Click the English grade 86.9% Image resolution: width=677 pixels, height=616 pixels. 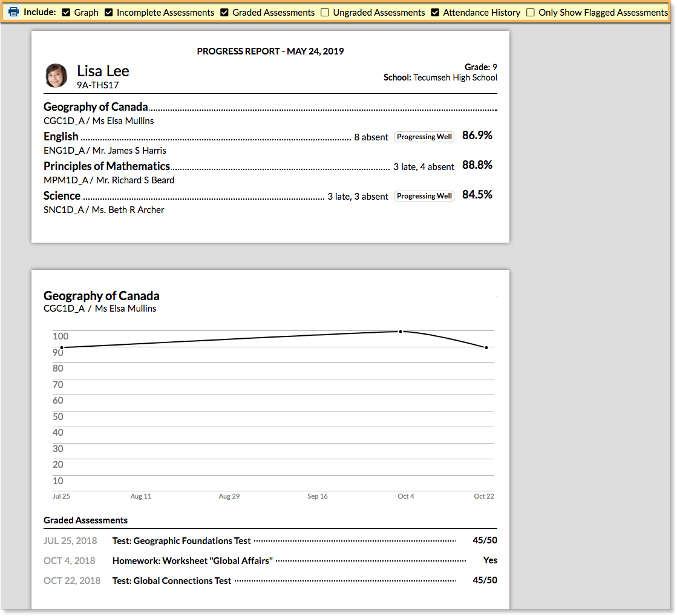click(477, 135)
